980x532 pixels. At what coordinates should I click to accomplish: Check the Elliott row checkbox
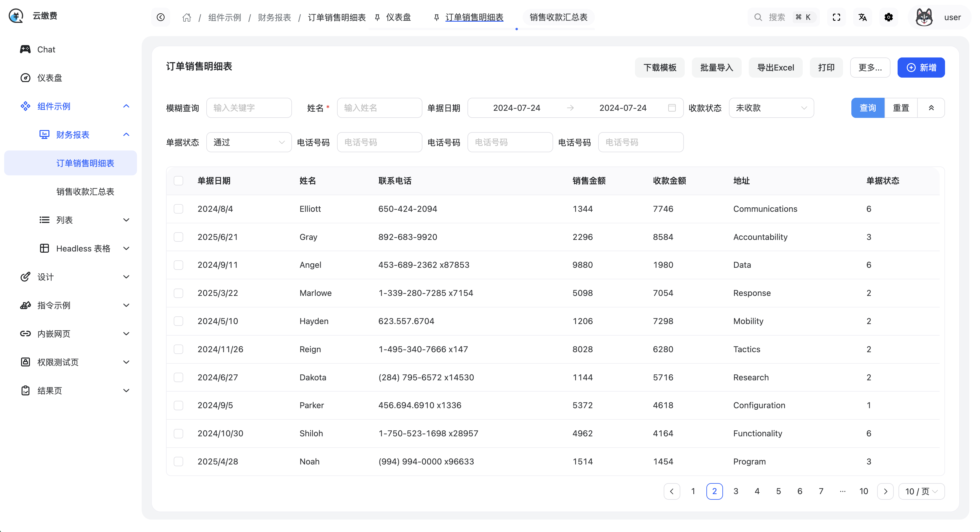(178, 209)
